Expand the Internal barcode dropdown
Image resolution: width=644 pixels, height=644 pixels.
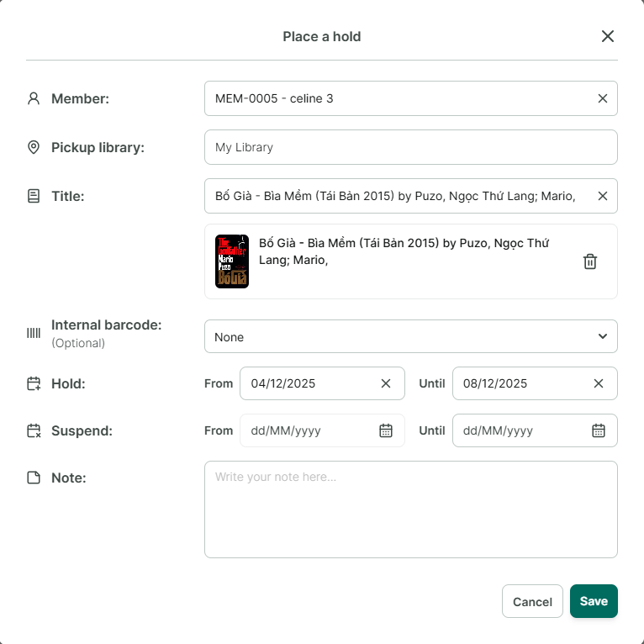tap(411, 336)
